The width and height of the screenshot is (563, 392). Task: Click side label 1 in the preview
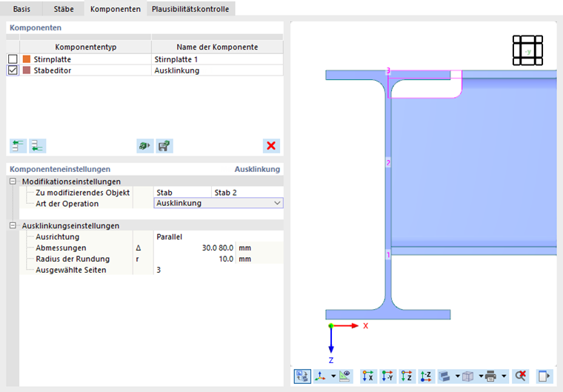(388, 255)
